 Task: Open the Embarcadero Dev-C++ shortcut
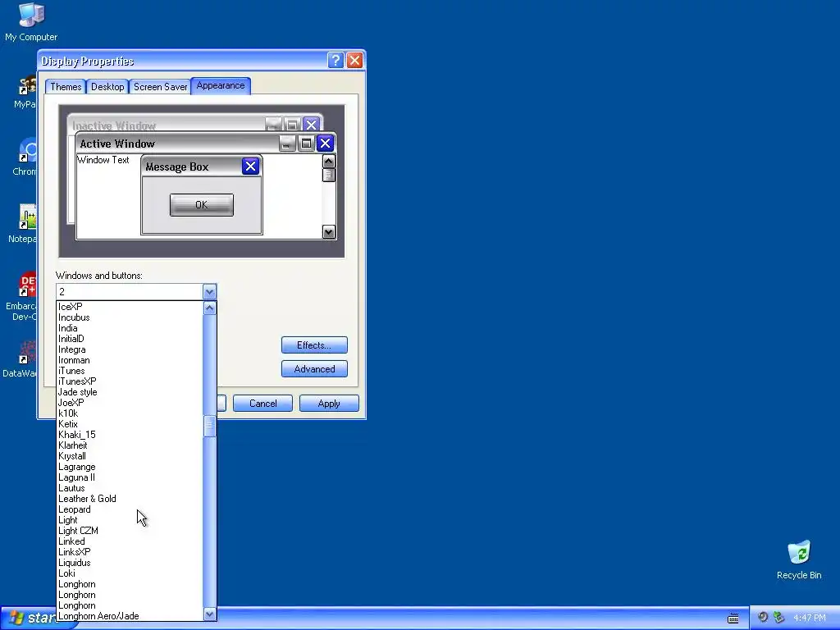22,296
